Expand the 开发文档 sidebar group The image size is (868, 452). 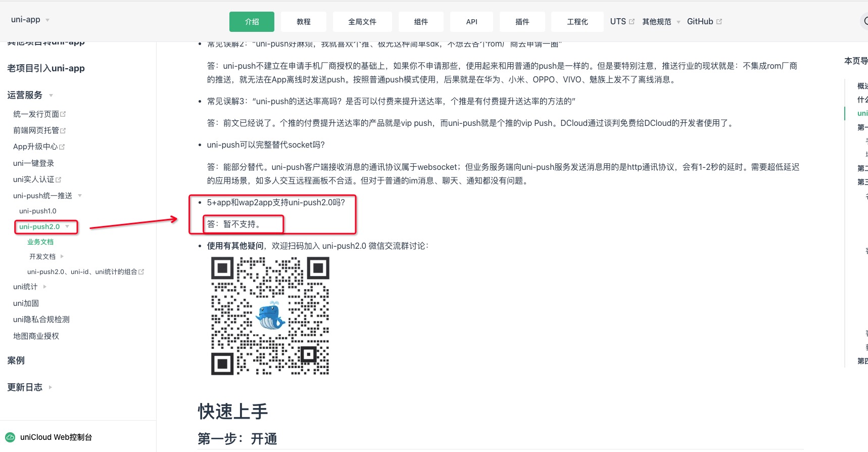[x=46, y=257]
